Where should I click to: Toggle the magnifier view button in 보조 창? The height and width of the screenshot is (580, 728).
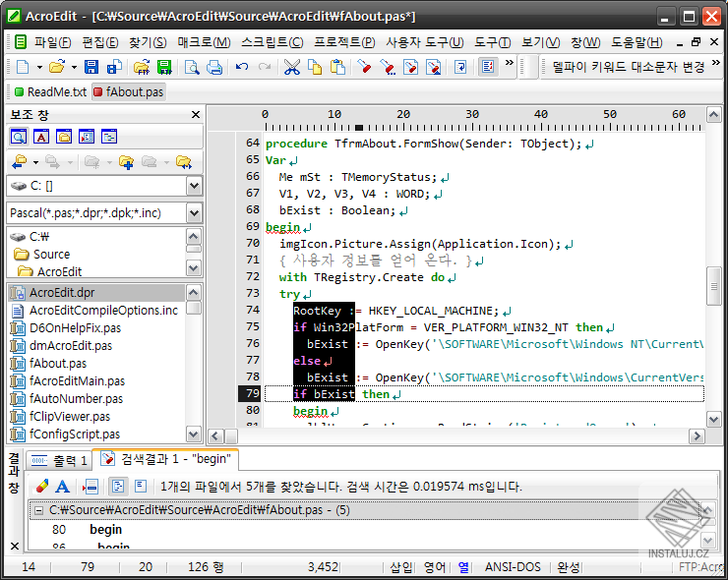[19, 137]
